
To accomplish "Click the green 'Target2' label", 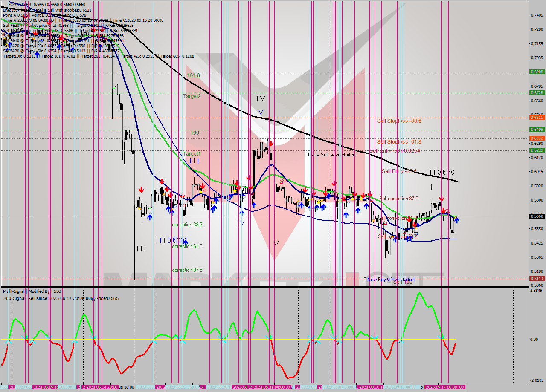I will (x=192, y=96).
